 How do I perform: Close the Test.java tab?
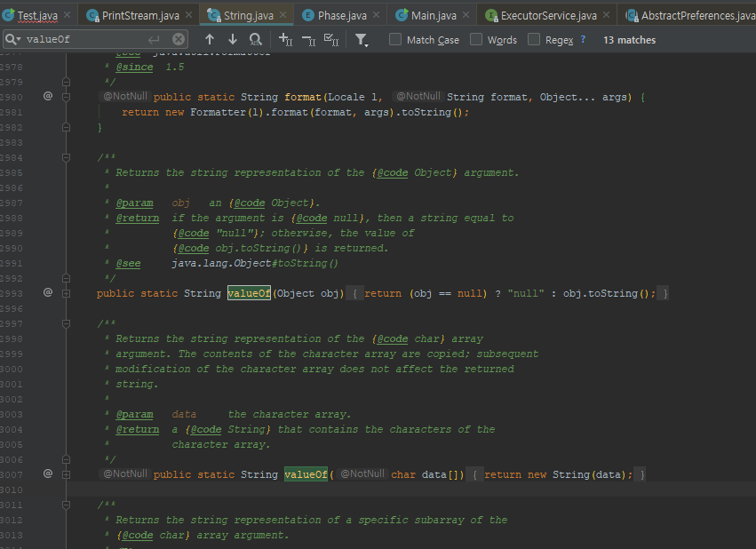(x=68, y=15)
